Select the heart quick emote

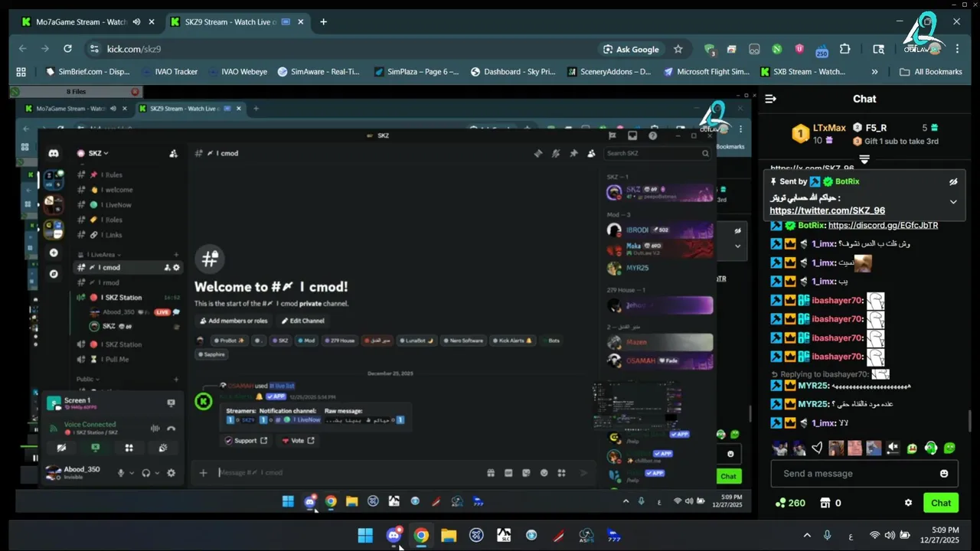pyautogui.click(x=818, y=448)
